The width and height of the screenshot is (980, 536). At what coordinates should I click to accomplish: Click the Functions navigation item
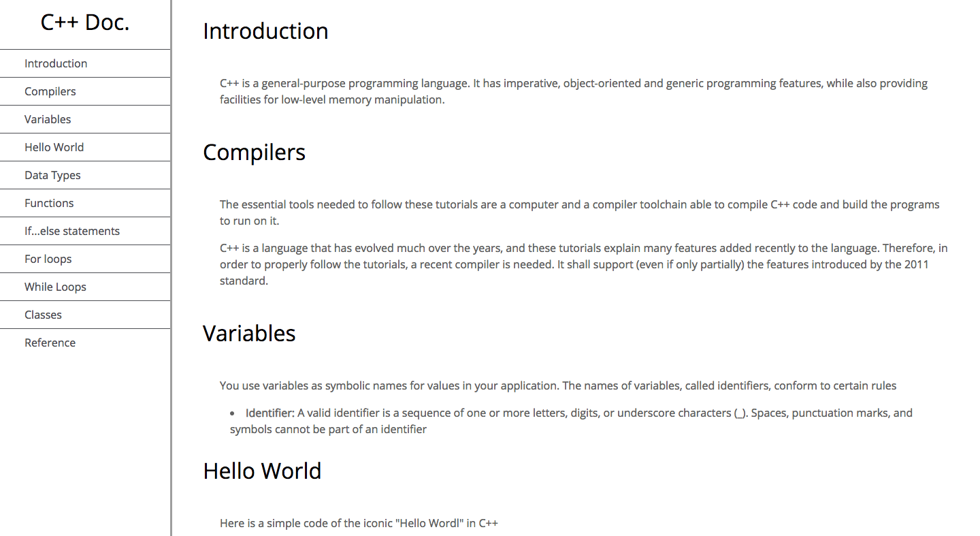coord(85,203)
